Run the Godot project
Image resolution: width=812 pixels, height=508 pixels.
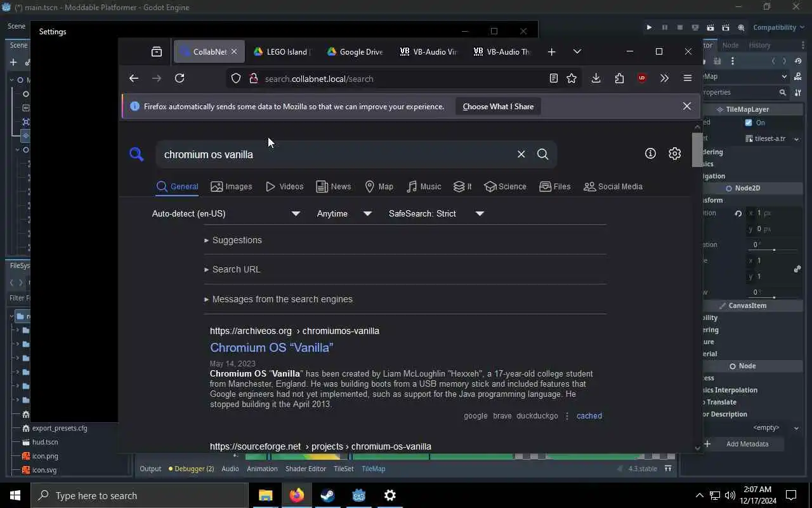(649, 27)
